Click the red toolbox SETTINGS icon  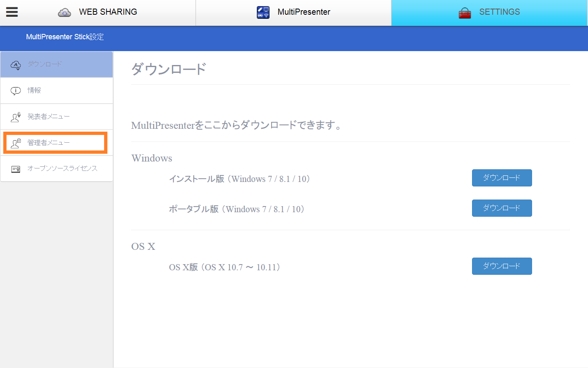[465, 13]
